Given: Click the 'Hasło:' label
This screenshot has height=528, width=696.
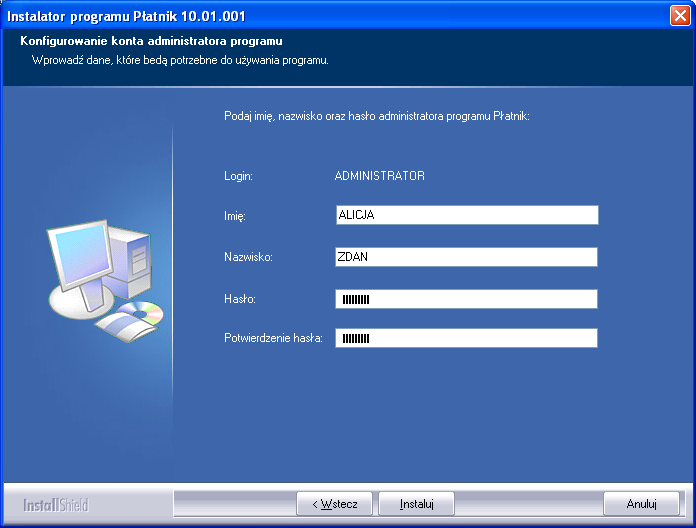Looking at the screenshot, I should tap(240, 299).
